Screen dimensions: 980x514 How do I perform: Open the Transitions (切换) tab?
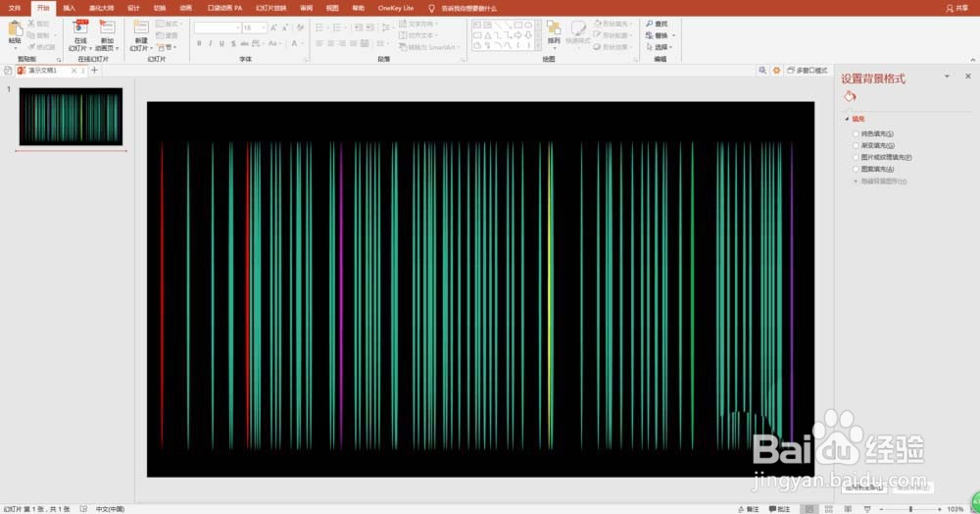(160, 8)
